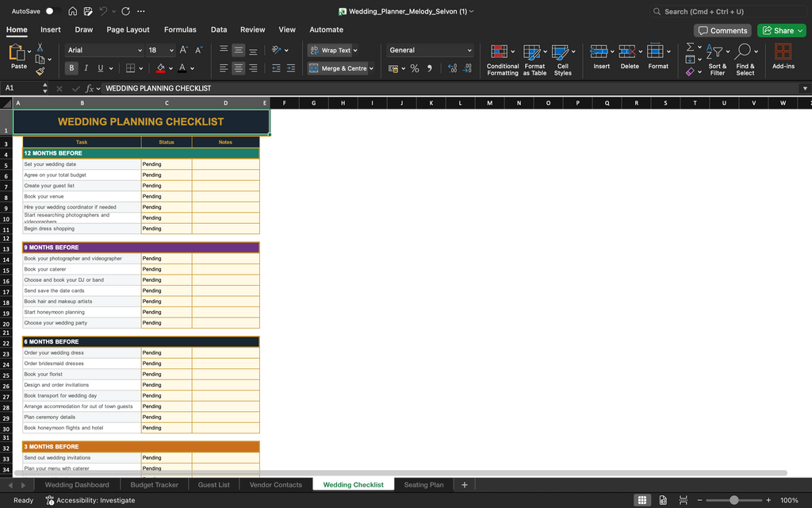Click the Redo icon
This screenshot has width=812, height=508.
pos(125,11)
